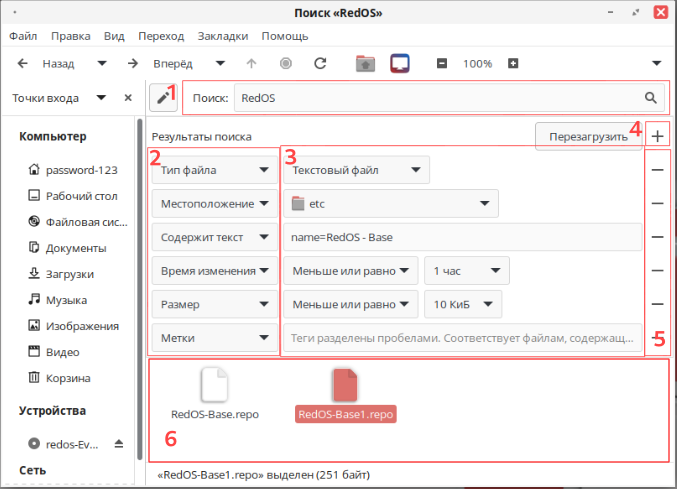677x489 pixels.
Task: Open Рабочий стол in the sidebar
Action: (73, 196)
